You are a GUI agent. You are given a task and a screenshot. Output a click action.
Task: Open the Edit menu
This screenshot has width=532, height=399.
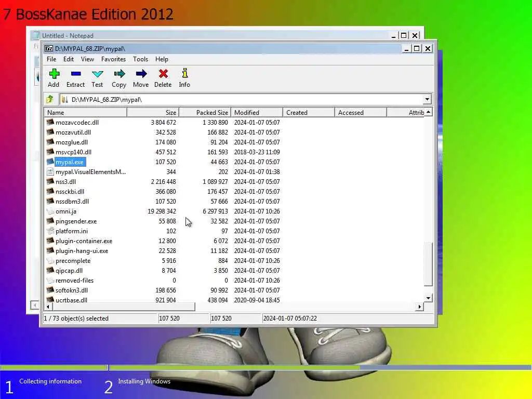[69, 59]
